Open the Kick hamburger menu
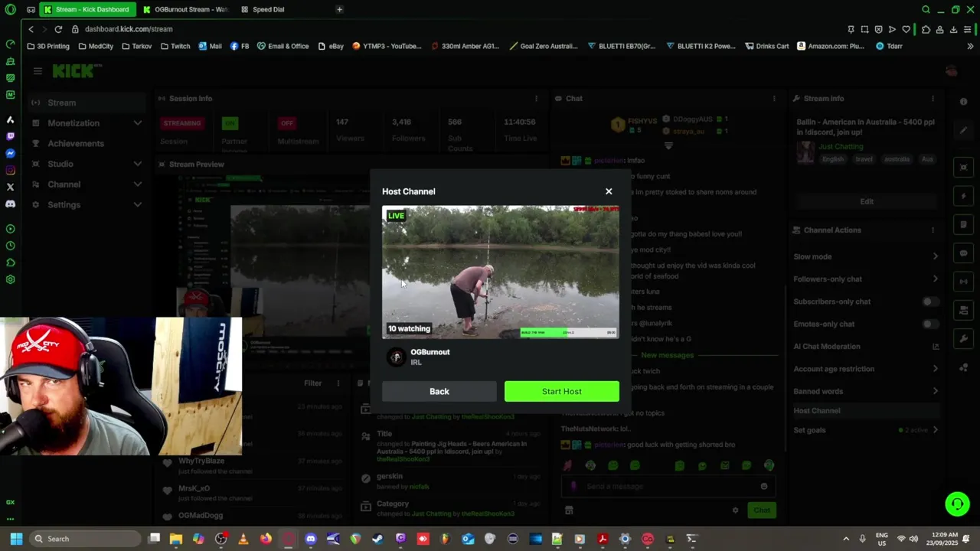 click(x=38, y=70)
